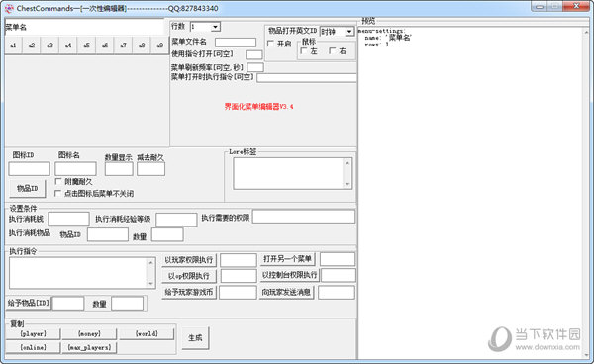Copy the {world} placeholder
The image size is (594, 364).
point(147,333)
